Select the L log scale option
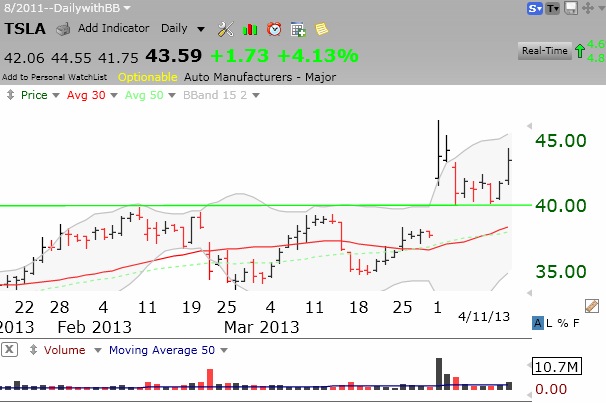Image resolution: width=606 pixels, height=403 pixels. coord(549,323)
